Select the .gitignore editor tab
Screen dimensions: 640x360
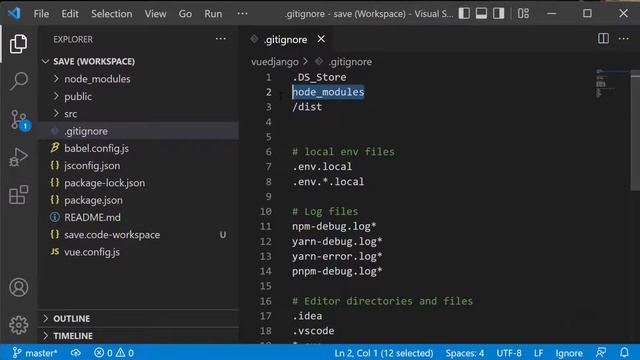pos(285,39)
